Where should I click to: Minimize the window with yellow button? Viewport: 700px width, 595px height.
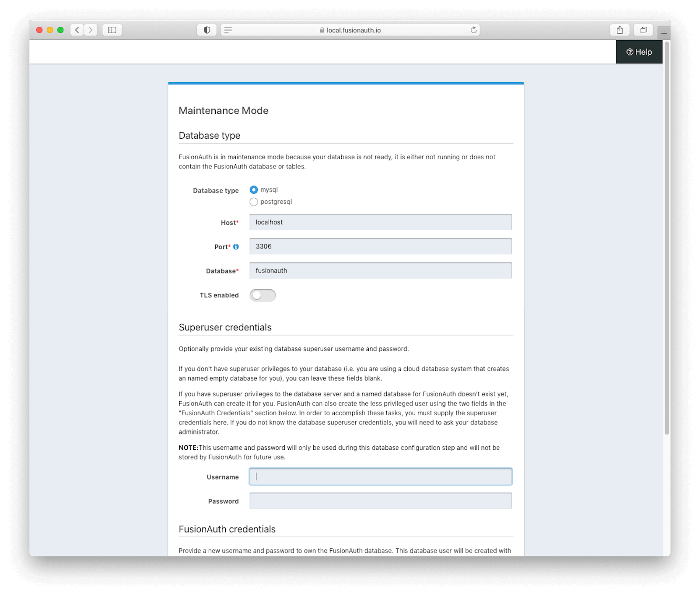point(50,30)
